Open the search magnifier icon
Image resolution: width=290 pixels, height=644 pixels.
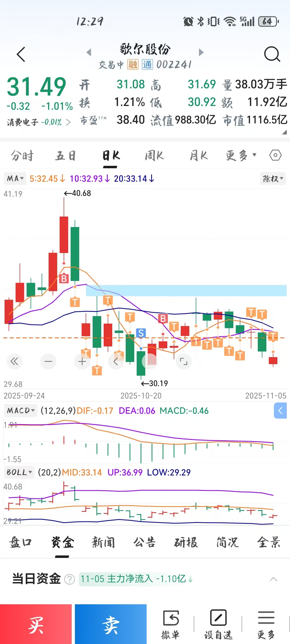point(272,54)
